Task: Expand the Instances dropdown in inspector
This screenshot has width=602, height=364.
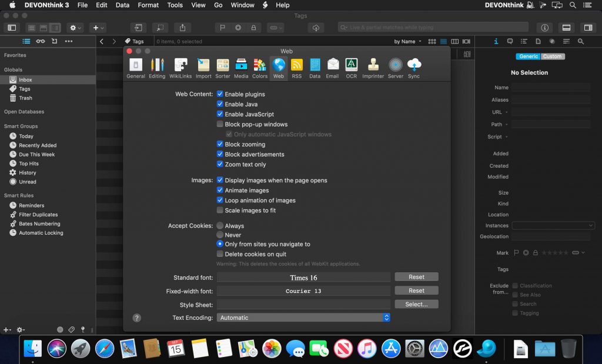Action: (553, 225)
